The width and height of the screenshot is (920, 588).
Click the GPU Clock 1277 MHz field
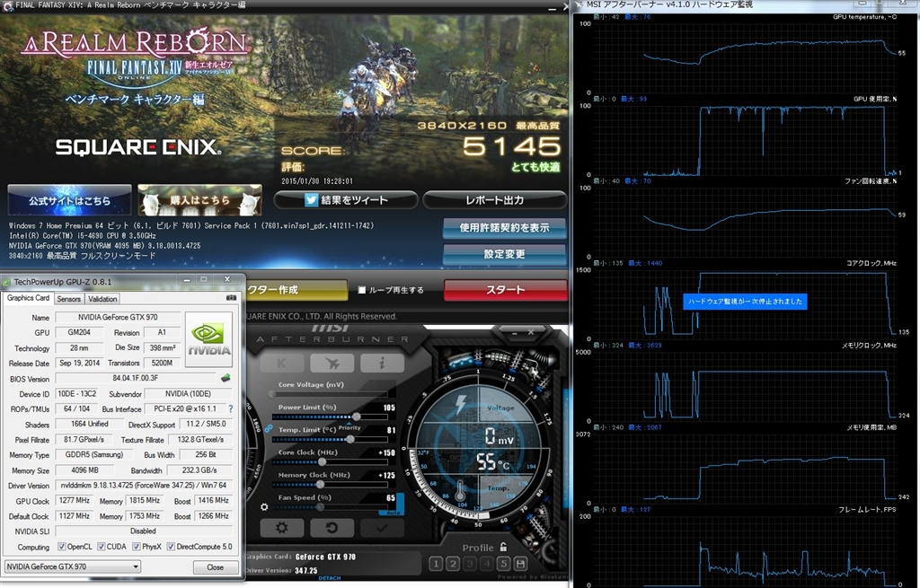(75, 501)
